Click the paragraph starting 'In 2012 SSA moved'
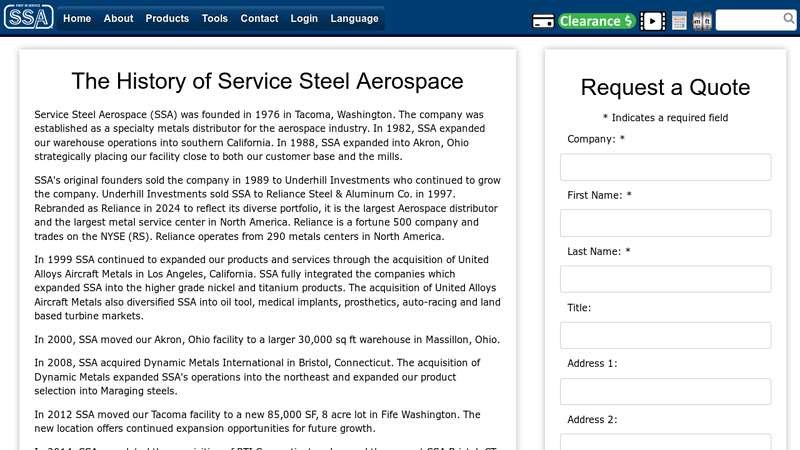800x450 pixels. [257, 421]
